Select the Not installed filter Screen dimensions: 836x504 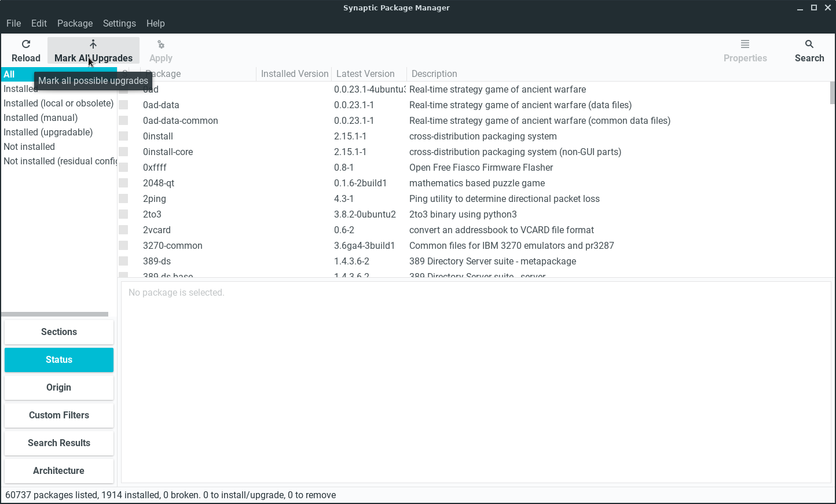coord(59,146)
